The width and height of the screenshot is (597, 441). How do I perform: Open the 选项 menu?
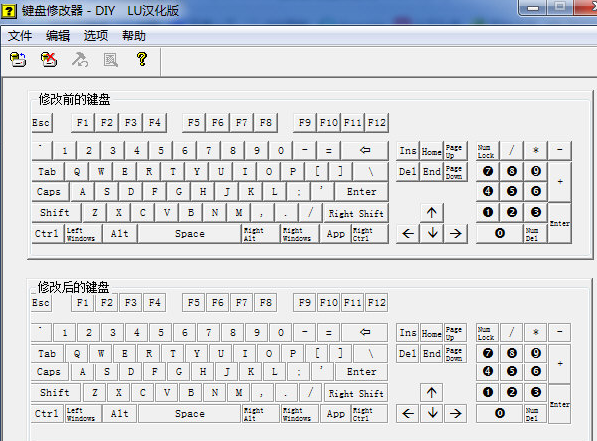(96, 36)
